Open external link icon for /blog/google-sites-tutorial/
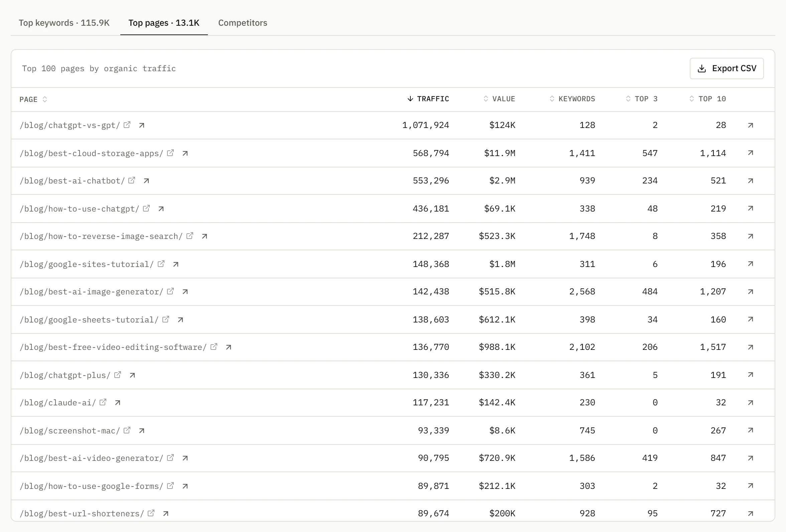This screenshot has height=532, width=786. 161,263
